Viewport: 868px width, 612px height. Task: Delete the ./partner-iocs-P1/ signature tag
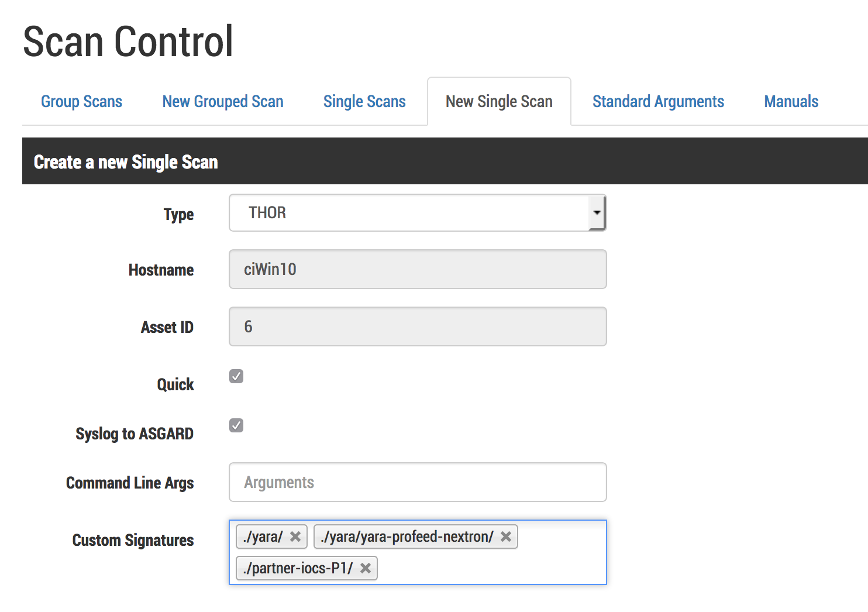click(366, 568)
